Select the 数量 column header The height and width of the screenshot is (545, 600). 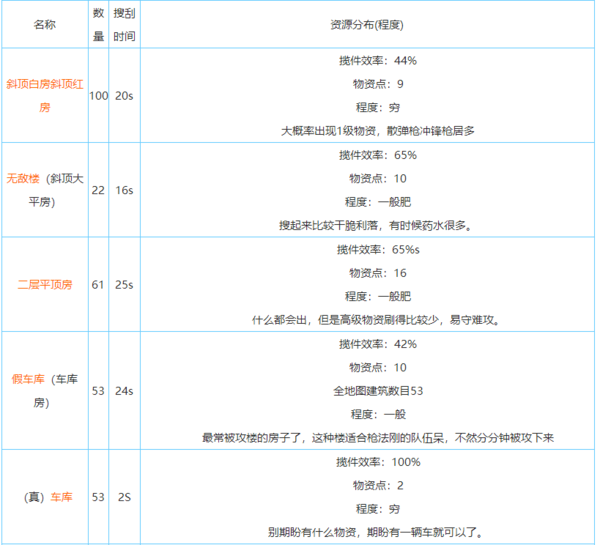click(98, 24)
